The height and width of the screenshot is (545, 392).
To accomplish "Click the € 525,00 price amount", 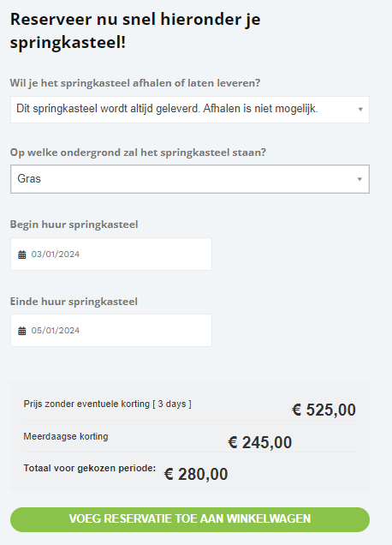I will point(324,410).
